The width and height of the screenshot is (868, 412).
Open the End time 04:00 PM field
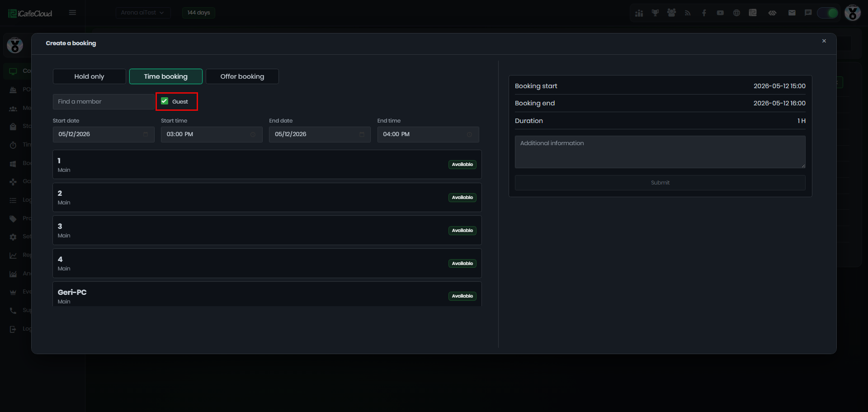[x=428, y=134]
